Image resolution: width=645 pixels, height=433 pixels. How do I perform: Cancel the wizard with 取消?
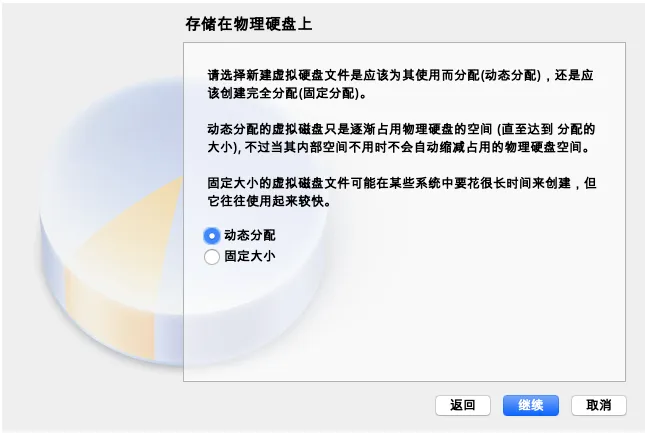pos(599,405)
